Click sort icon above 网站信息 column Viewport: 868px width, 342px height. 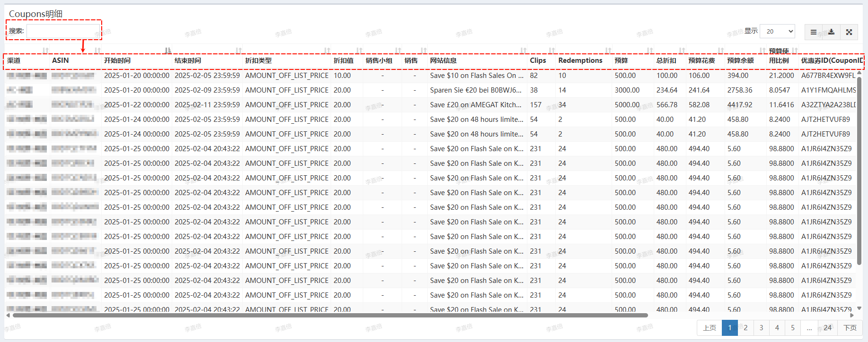coord(523,51)
